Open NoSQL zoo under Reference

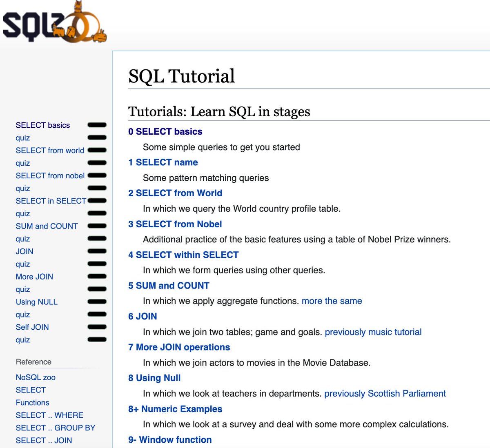point(35,377)
